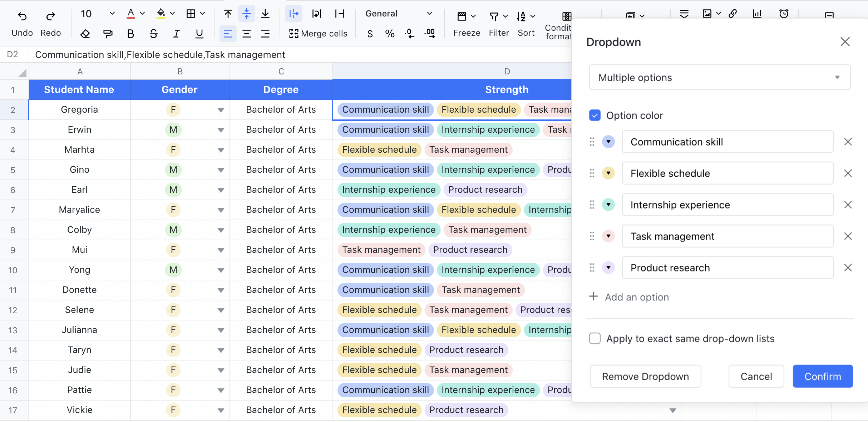Remove the Flexible schedule option

tap(848, 173)
